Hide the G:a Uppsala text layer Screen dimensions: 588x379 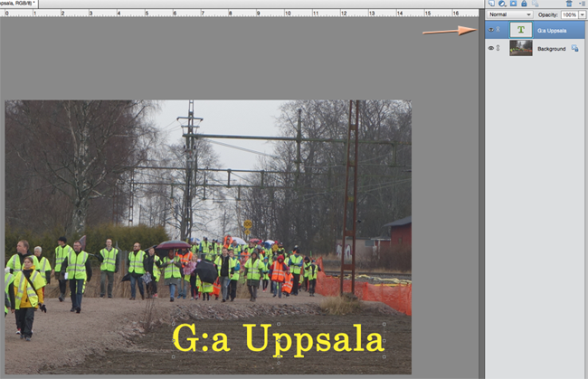point(490,30)
